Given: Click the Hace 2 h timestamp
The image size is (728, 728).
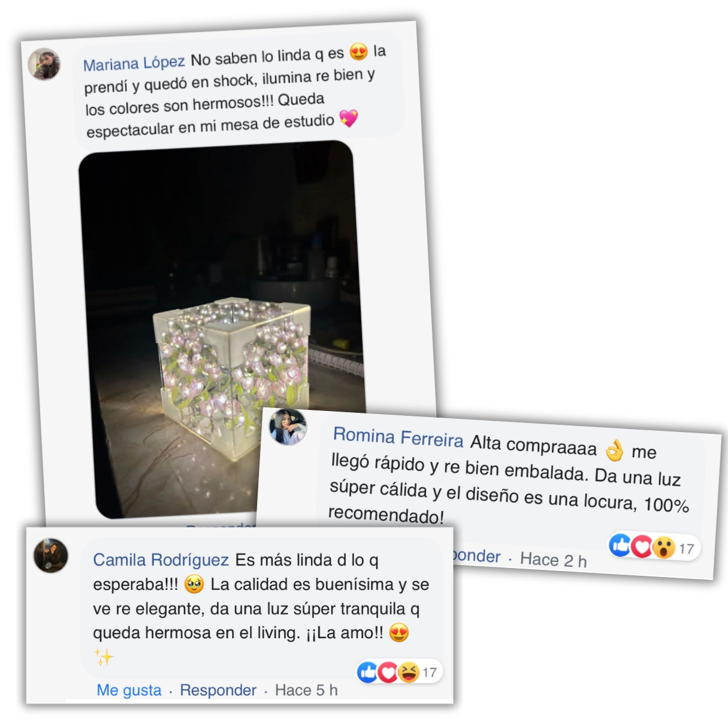Looking at the screenshot, I should point(553,560).
